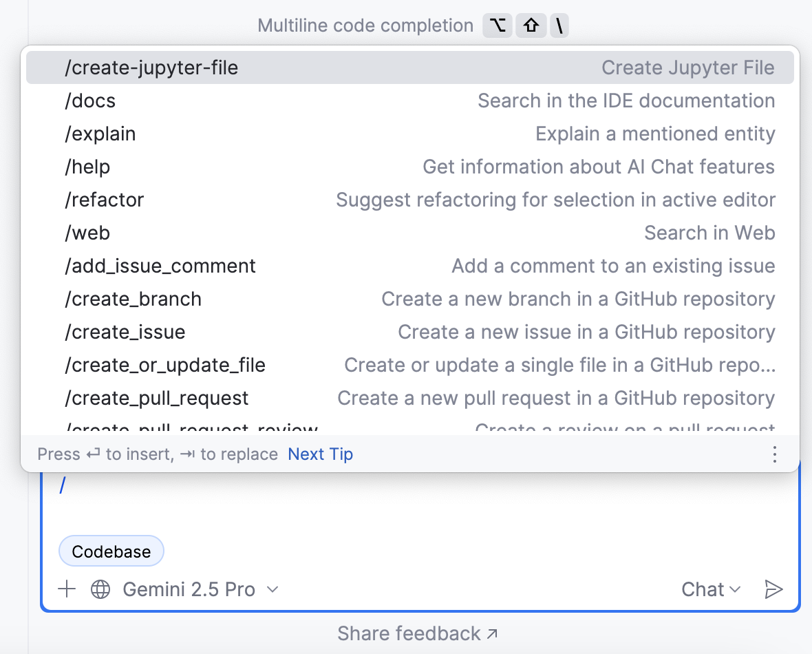Expand the Chat mode dropdown
The image size is (812, 654).
click(x=710, y=589)
